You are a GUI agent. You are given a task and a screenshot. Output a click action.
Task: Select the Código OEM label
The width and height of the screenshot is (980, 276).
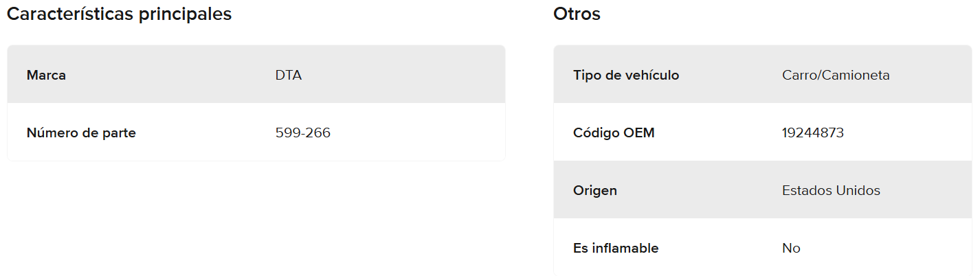(614, 133)
